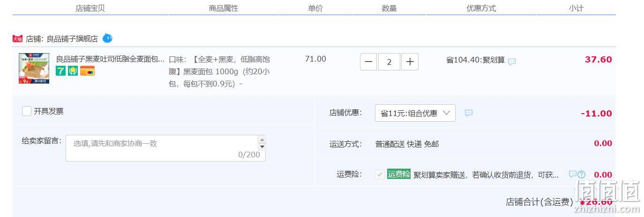Open the 省11元:组合优惠 store discount dropdown
The width and height of the screenshot is (644, 217).
click(415, 113)
